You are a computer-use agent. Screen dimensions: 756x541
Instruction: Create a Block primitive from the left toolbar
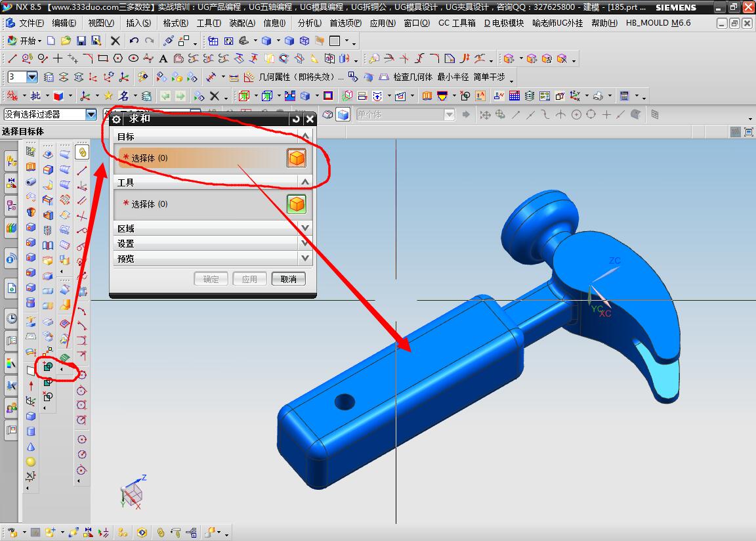click(x=31, y=417)
